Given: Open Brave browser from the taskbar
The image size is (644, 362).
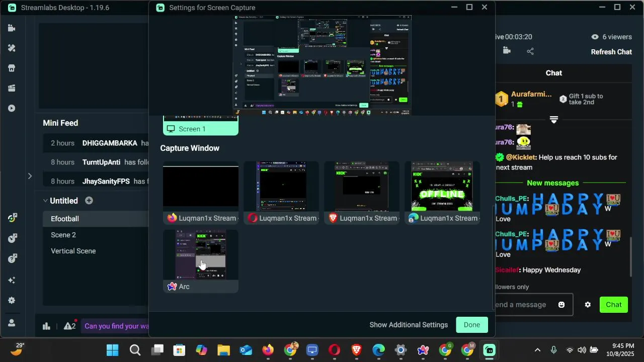Looking at the screenshot, I should coord(356,350).
